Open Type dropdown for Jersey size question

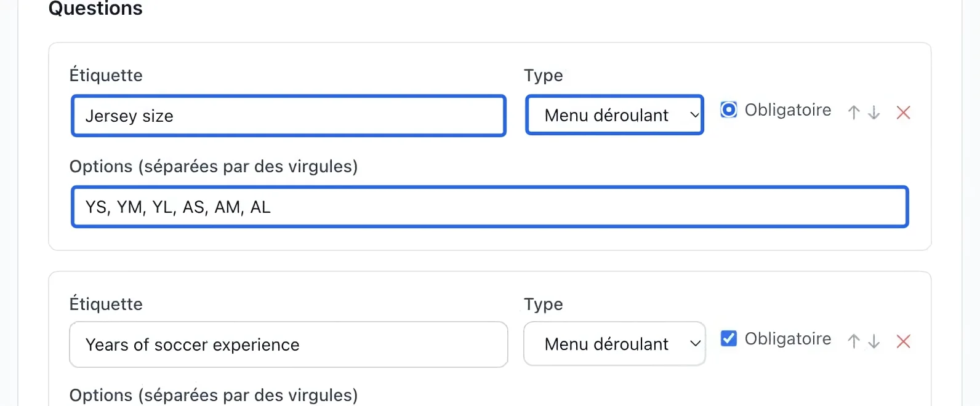tap(614, 115)
